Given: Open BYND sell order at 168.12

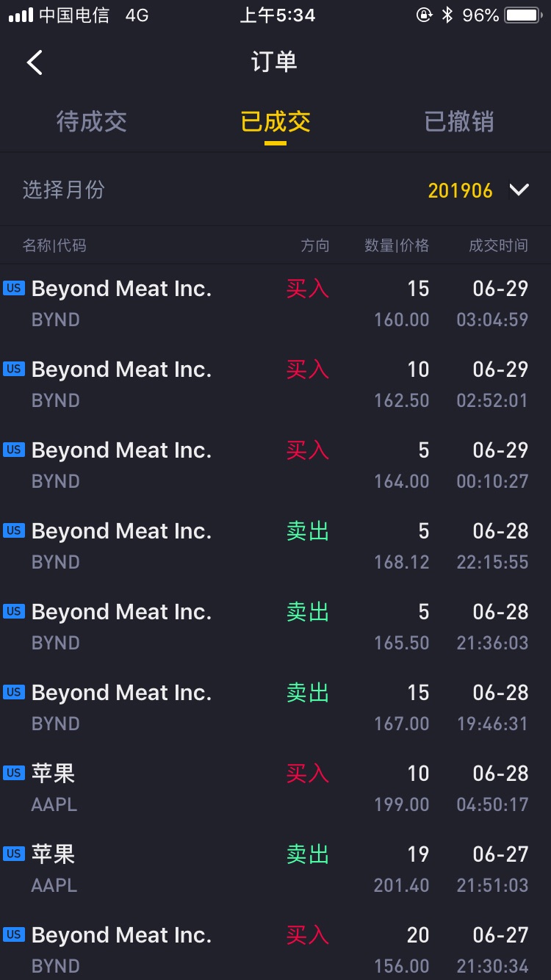Looking at the screenshot, I should click(x=275, y=547).
